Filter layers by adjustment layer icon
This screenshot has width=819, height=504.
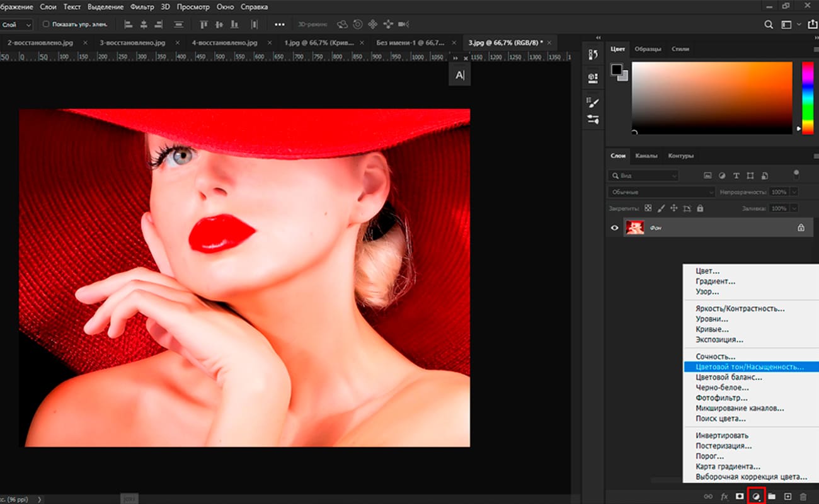coord(722,175)
